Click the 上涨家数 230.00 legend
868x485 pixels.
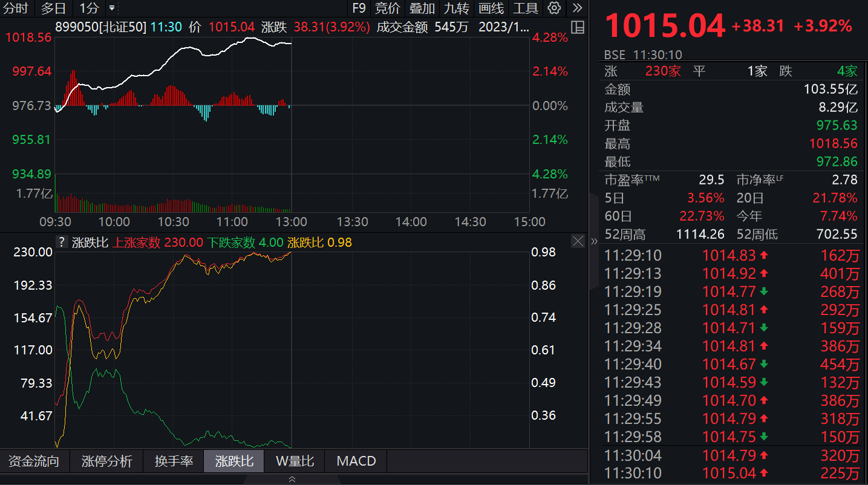(158, 242)
